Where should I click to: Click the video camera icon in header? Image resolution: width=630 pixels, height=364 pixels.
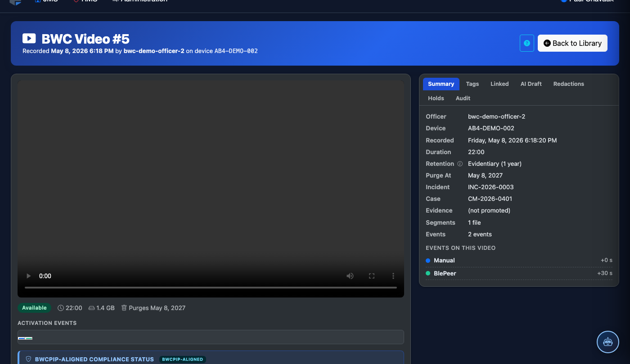pyautogui.click(x=29, y=39)
